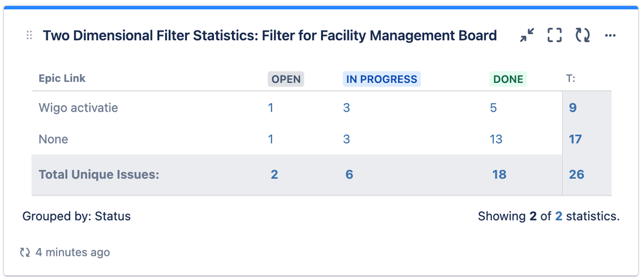Open the Wigo activatie epic row
The image size is (644, 279).
click(78, 108)
